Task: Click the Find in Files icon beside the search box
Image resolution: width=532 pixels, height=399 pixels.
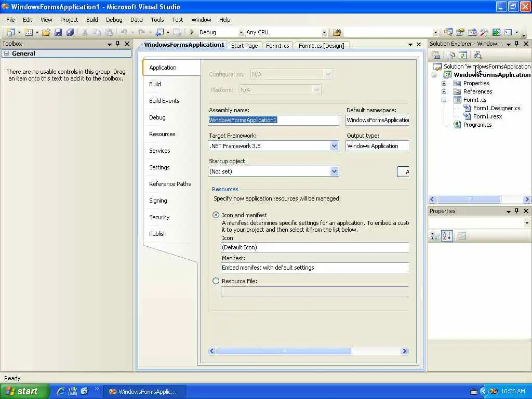Action: (x=337, y=32)
